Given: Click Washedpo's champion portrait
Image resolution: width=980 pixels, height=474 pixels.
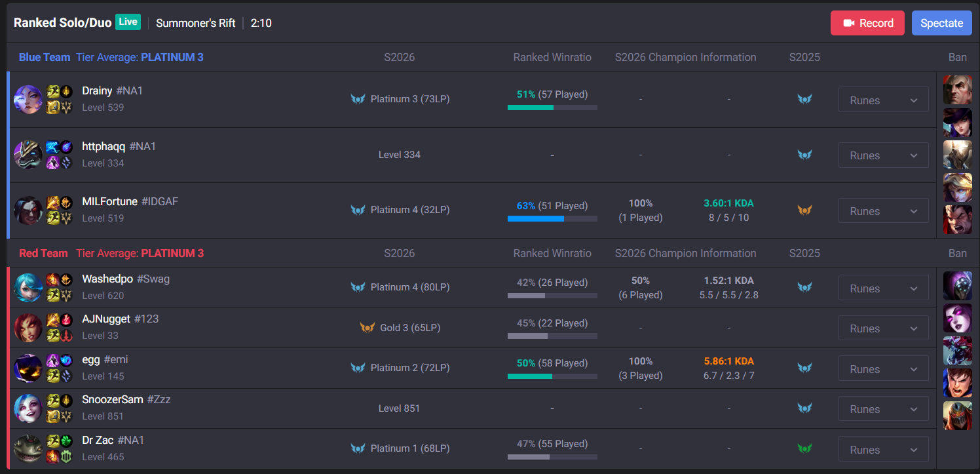Looking at the screenshot, I should pyautogui.click(x=28, y=288).
